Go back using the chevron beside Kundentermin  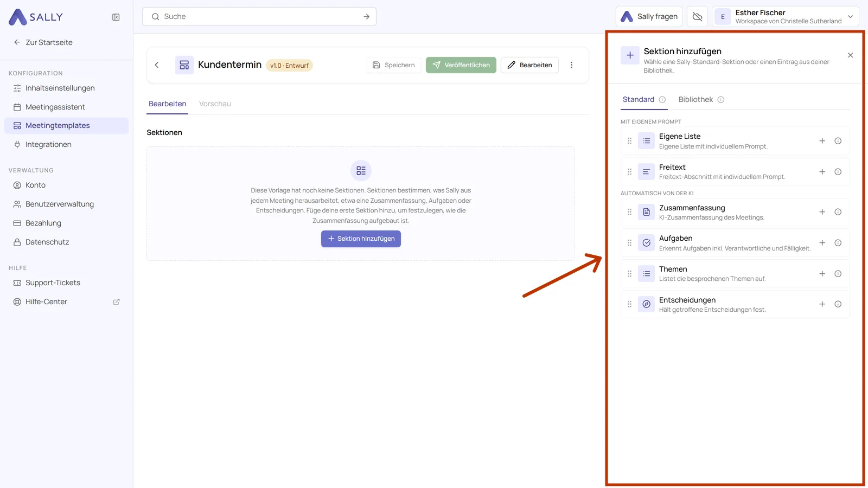click(157, 65)
